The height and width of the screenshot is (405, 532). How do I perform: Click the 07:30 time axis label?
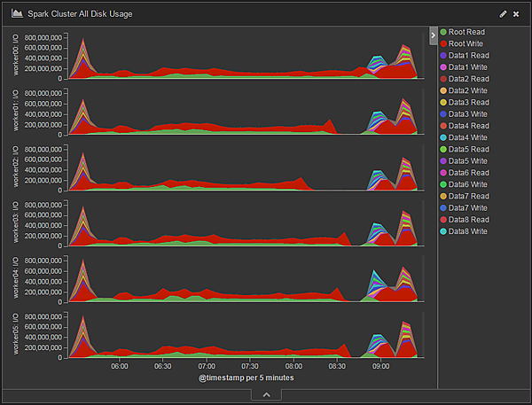(x=249, y=365)
